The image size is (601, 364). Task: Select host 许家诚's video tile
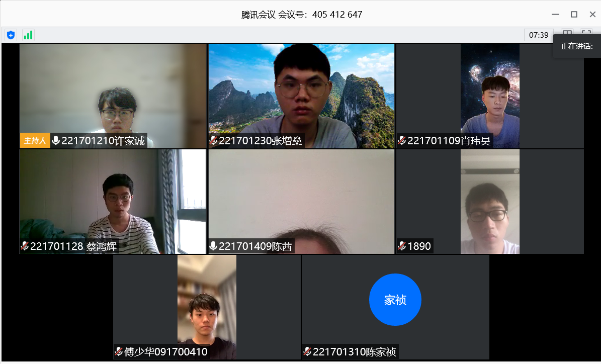tap(113, 96)
